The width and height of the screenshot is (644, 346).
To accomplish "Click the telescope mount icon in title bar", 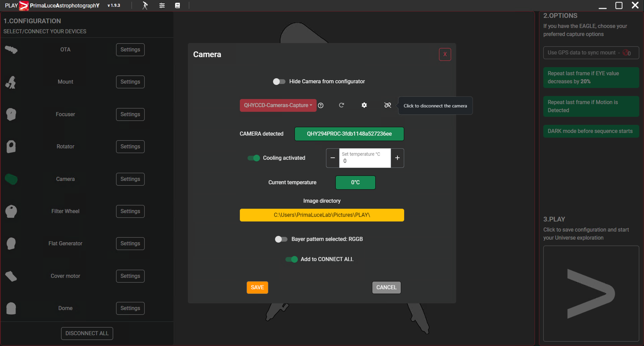I will tap(145, 5).
